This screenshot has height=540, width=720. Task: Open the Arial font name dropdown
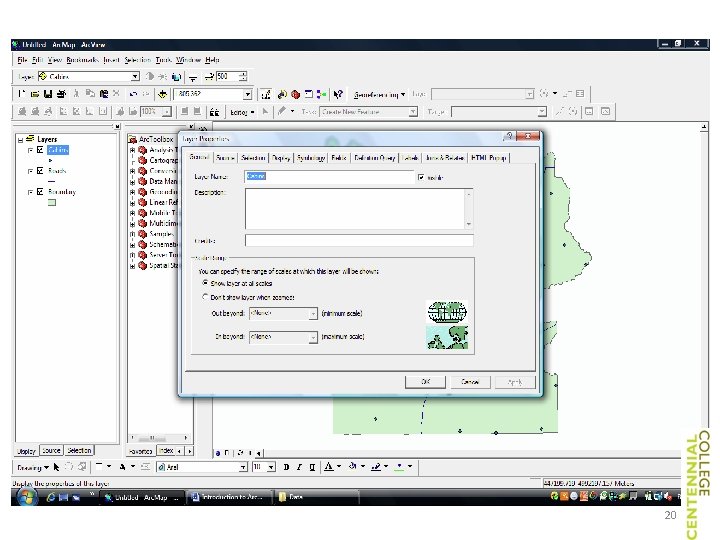click(243, 467)
